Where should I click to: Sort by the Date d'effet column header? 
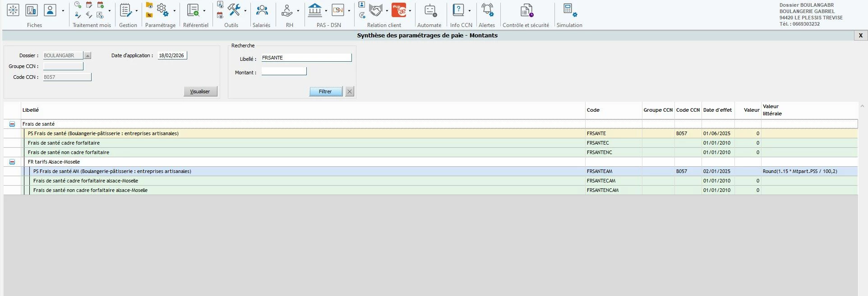pos(717,110)
